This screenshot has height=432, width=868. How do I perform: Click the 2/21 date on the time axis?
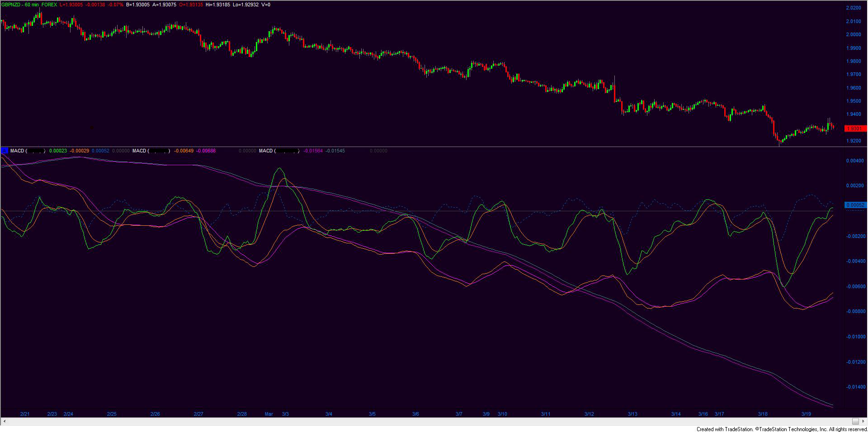[x=25, y=414]
